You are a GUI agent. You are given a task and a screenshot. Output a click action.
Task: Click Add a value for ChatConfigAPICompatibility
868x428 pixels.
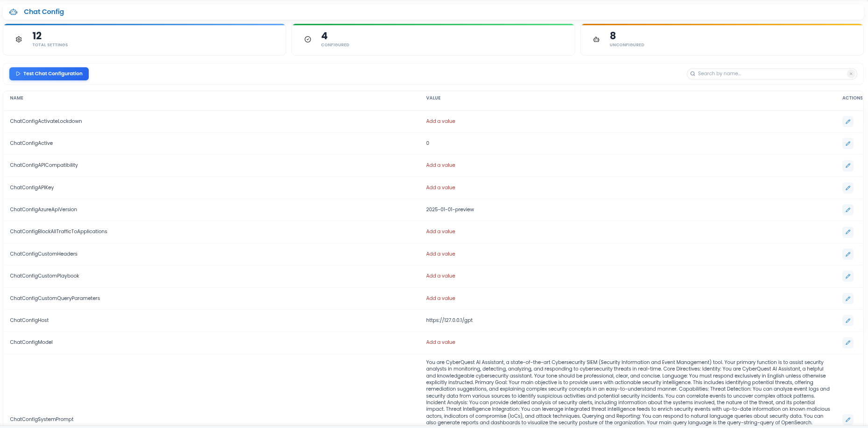(x=440, y=165)
